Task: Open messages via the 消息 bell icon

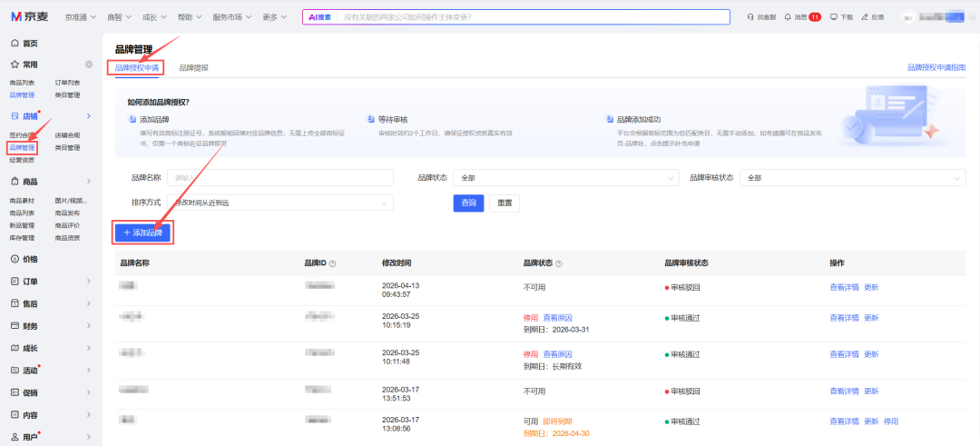Action: (x=788, y=17)
